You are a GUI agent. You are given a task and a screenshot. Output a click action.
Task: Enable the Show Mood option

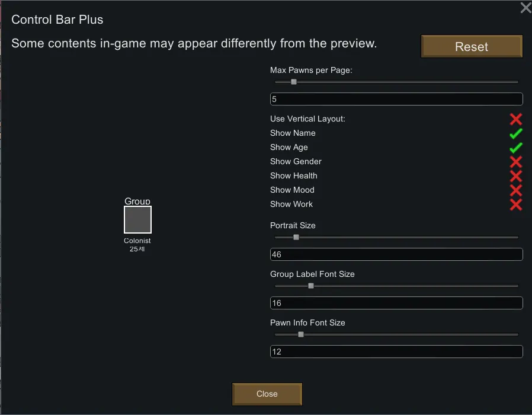(x=515, y=190)
